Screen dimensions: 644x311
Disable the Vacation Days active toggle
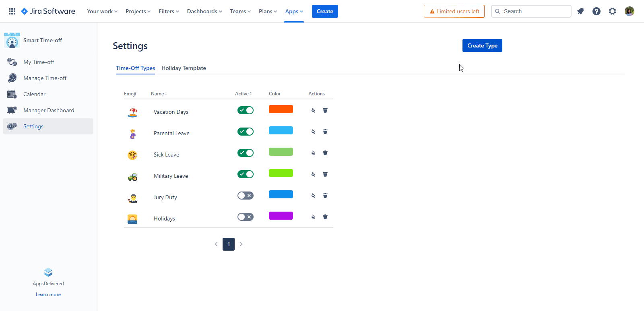[246, 110]
